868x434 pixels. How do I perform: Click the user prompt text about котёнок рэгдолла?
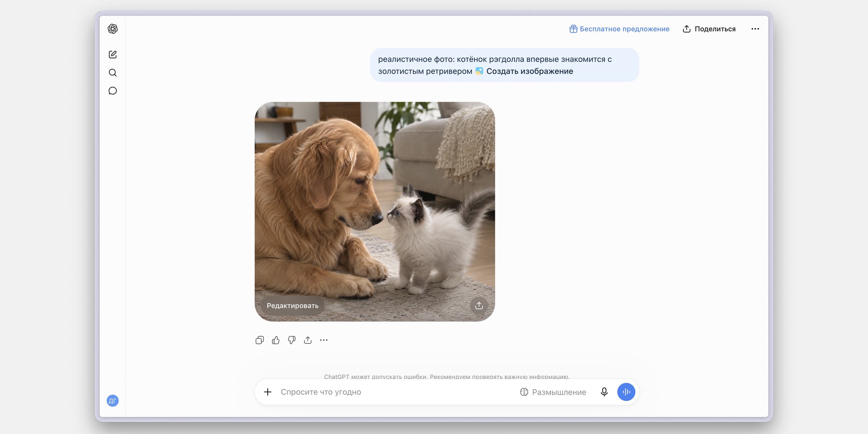pyautogui.click(x=495, y=65)
